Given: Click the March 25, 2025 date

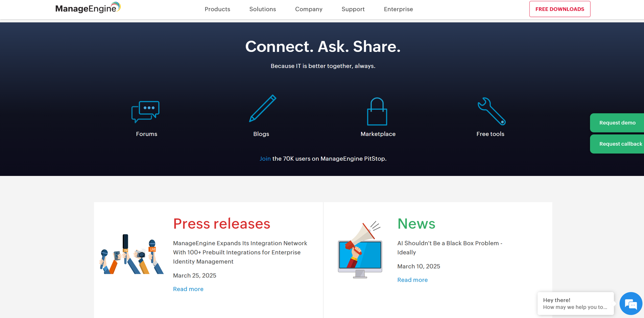Looking at the screenshot, I should point(194,276).
